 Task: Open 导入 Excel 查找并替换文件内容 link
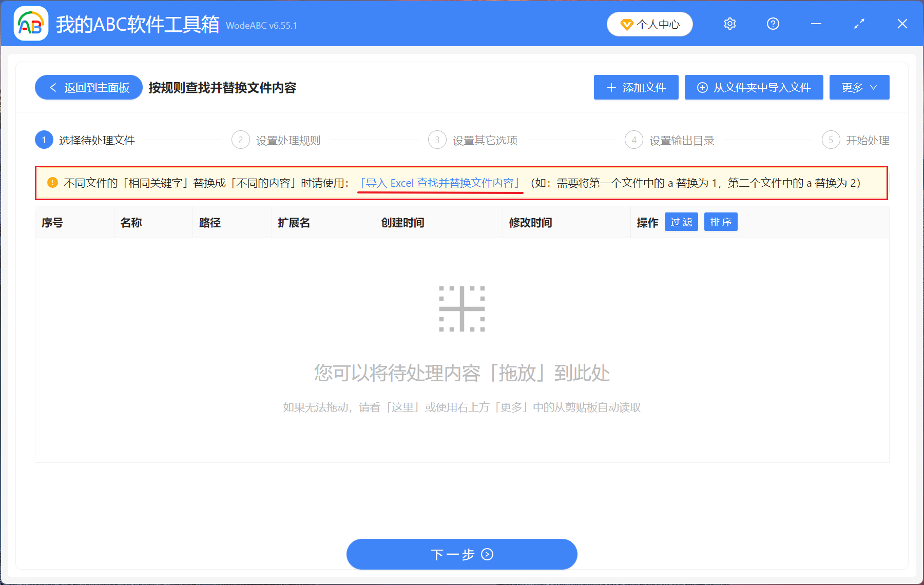pos(440,183)
